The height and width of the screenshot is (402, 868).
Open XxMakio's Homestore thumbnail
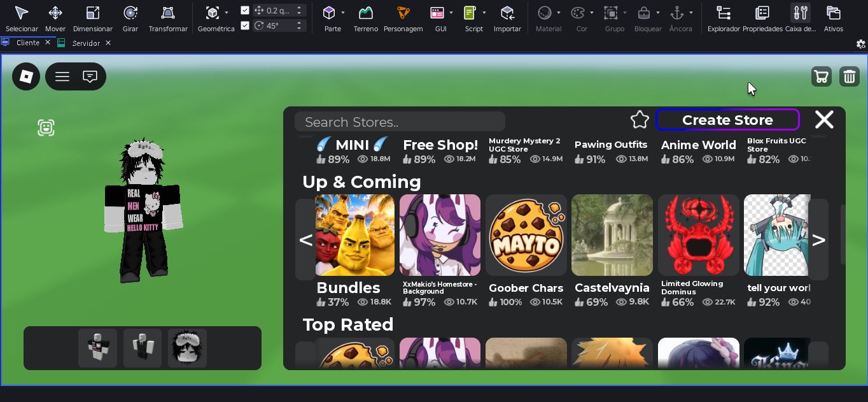pos(440,235)
